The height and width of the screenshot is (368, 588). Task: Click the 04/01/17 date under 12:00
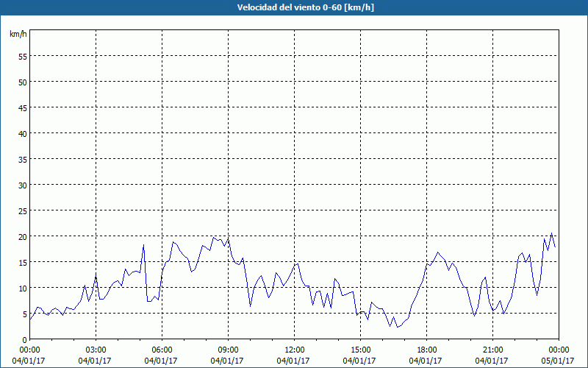tap(293, 361)
